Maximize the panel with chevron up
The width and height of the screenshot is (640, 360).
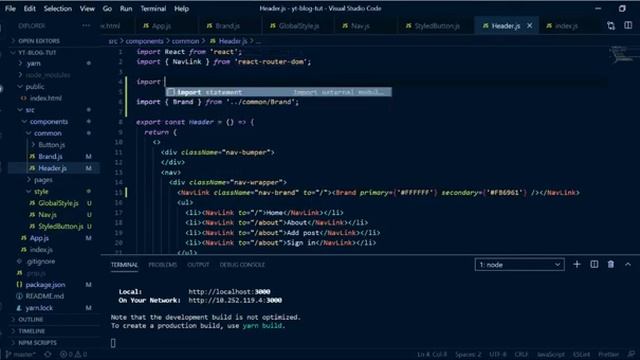pyautogui.click(x=628, y=264)
